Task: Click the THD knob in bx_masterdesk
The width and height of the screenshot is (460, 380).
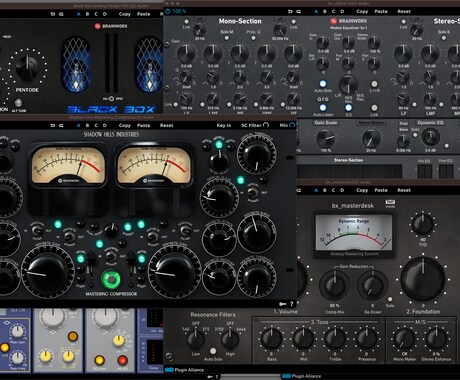Action: click(x=423, y=224)
